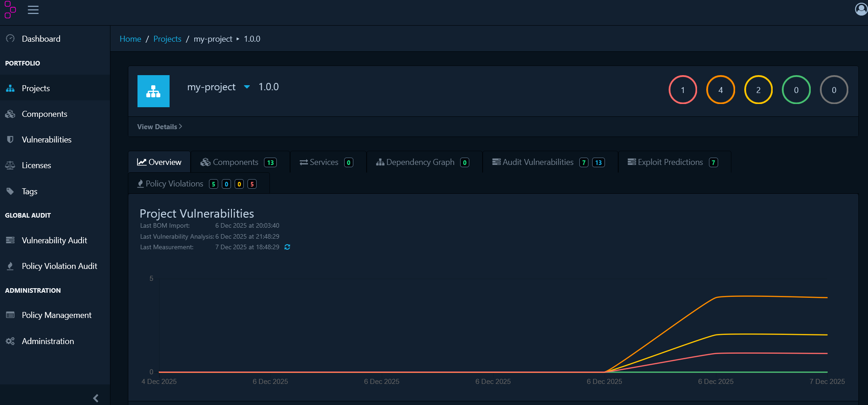Click the Overview chart-line tab icon

[142, 162]
